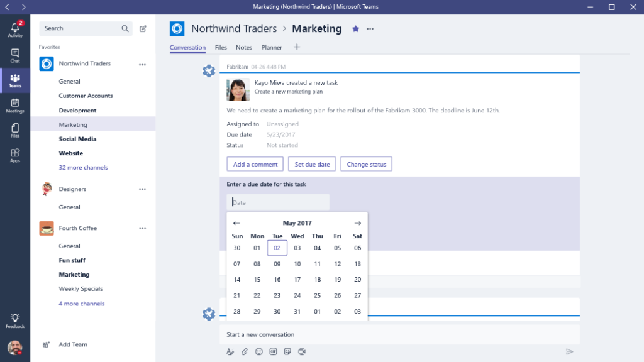The height and width of the screenshot is (362, 644).
Task: Open Fourth Coffee team more options
Action: pyautogui.click(x=142, y=228)
